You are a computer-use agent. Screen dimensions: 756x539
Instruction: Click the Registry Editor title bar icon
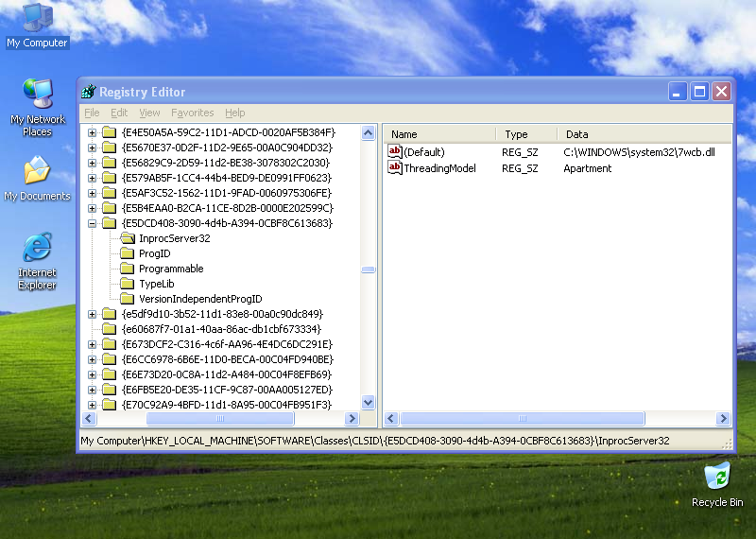[x=89, y=92]
